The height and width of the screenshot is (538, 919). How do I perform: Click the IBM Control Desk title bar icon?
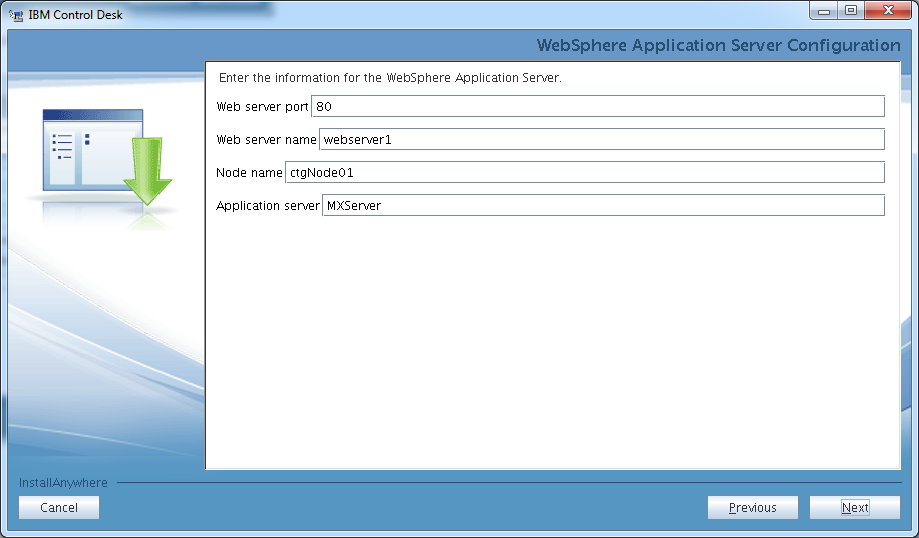(x=16, y=15)
